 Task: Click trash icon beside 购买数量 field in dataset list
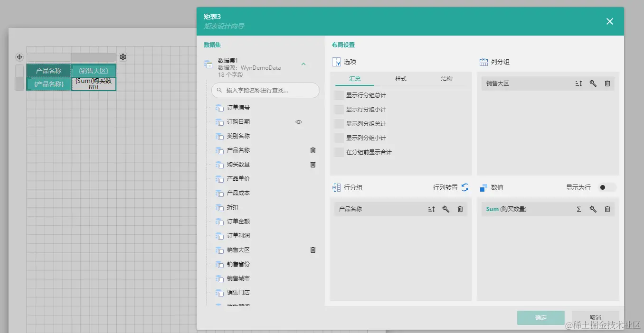(313, 165)
